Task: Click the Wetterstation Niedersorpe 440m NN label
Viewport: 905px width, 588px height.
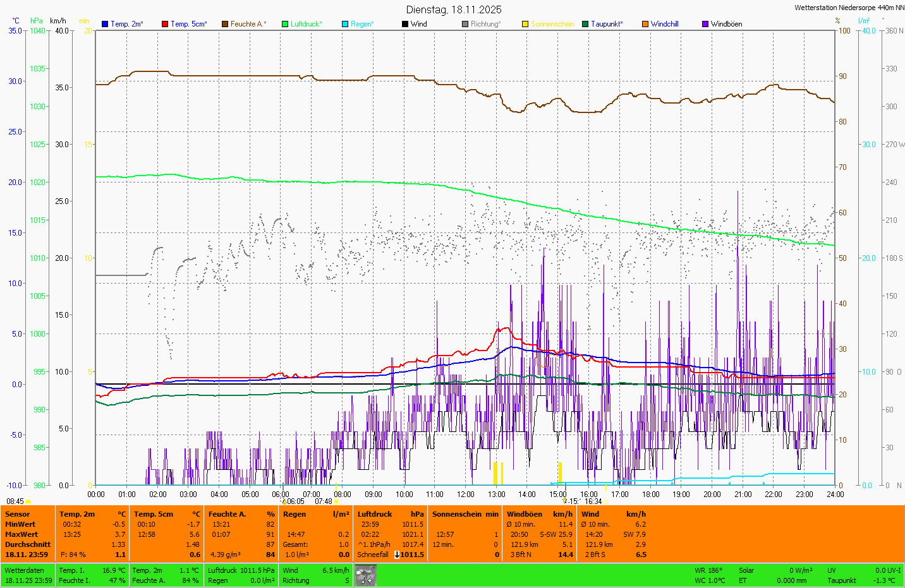Action: click(x=849, y=8)
